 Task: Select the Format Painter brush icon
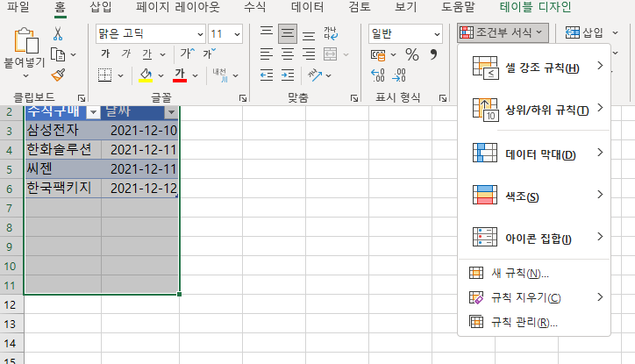click(58, 75)
